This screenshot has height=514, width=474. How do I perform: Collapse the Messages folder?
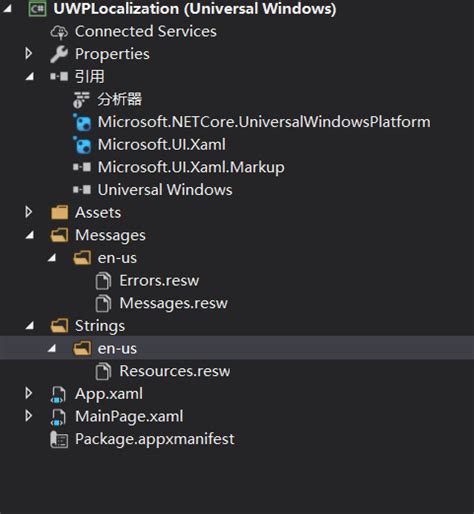(30, 236)
